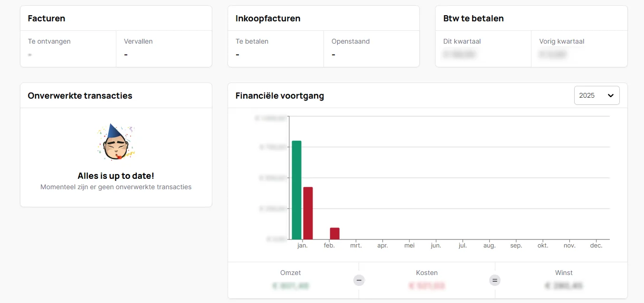Open the 2025 year dropdown
The height and width of the screenshot is (303, 644).
coord(597,95)
